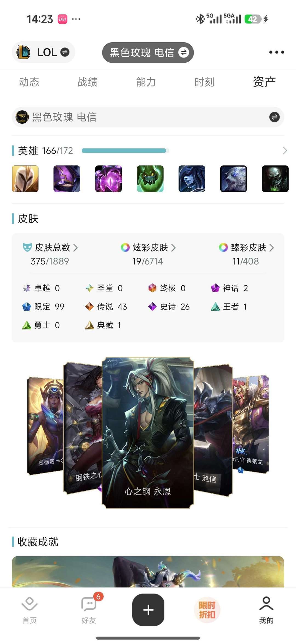The height and width of the screenshot is (644, 296).
Task: Open 炫彩皮肤 link
Action: 148,248
